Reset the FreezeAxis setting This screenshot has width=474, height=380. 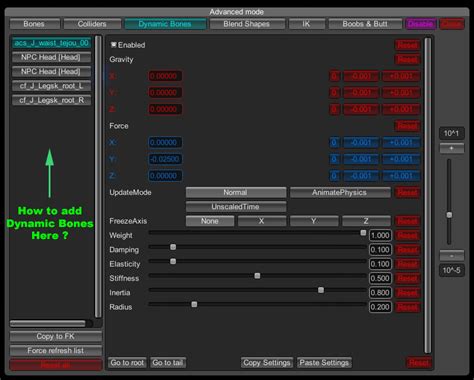407,221
